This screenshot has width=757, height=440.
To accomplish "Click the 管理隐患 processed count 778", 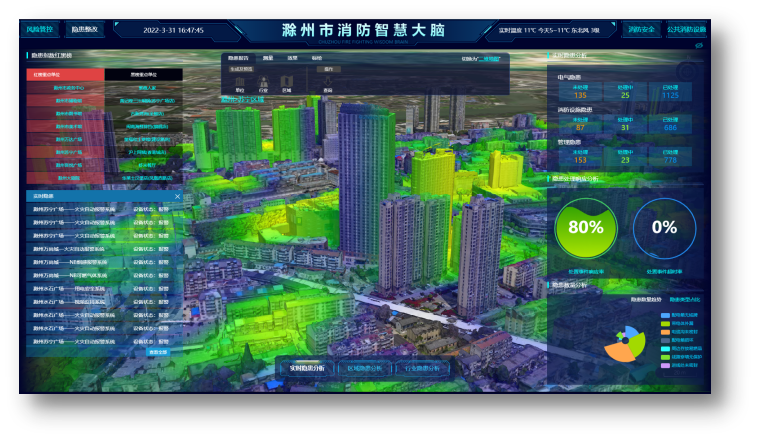I will 670,160.
